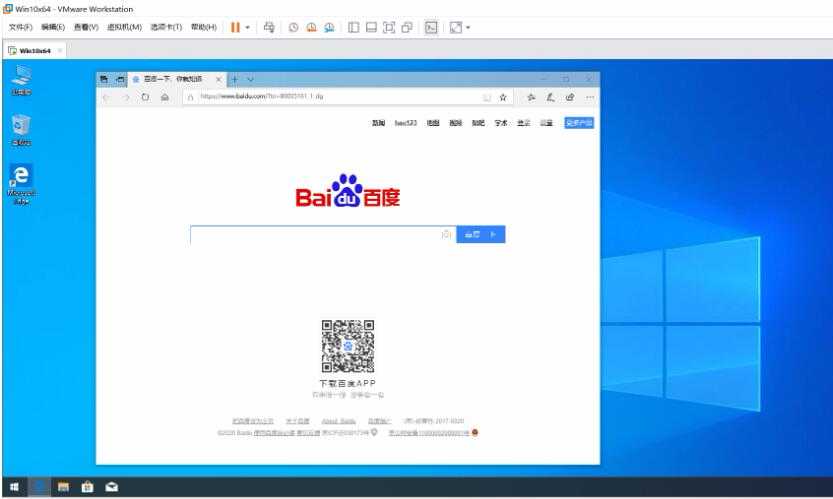Screen dimensions: 833x499
Task: Open a new Edge tab
Action: tap(234, 79)
